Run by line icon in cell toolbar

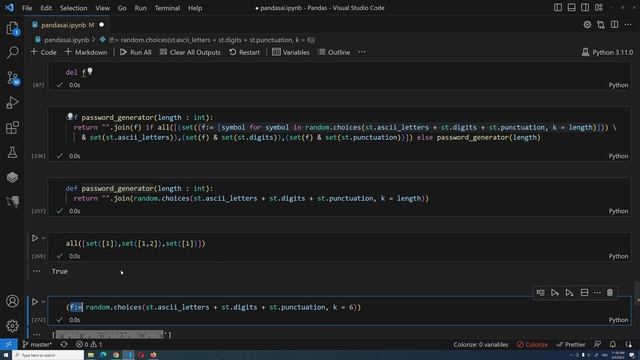540,293
